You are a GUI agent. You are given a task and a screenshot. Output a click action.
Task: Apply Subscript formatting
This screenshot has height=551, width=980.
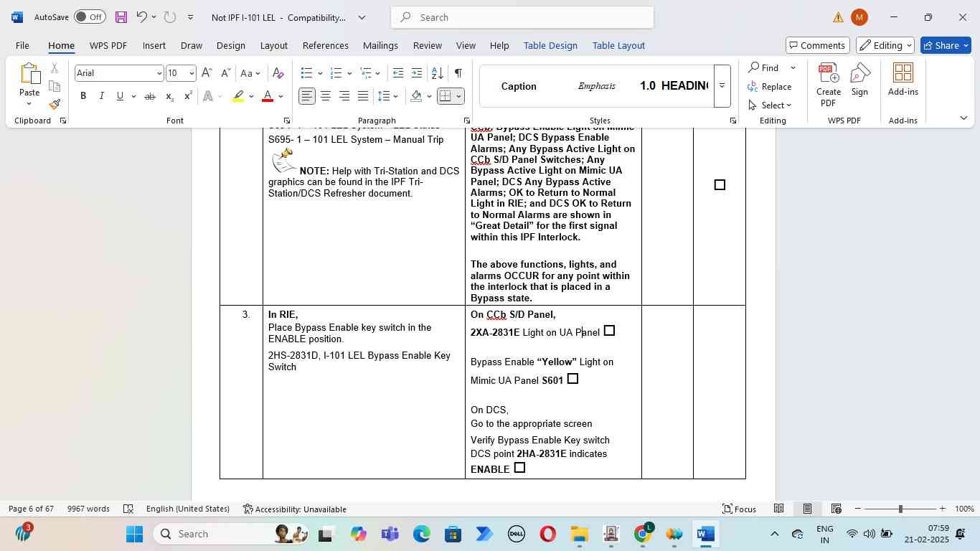[x=169, y=96]
